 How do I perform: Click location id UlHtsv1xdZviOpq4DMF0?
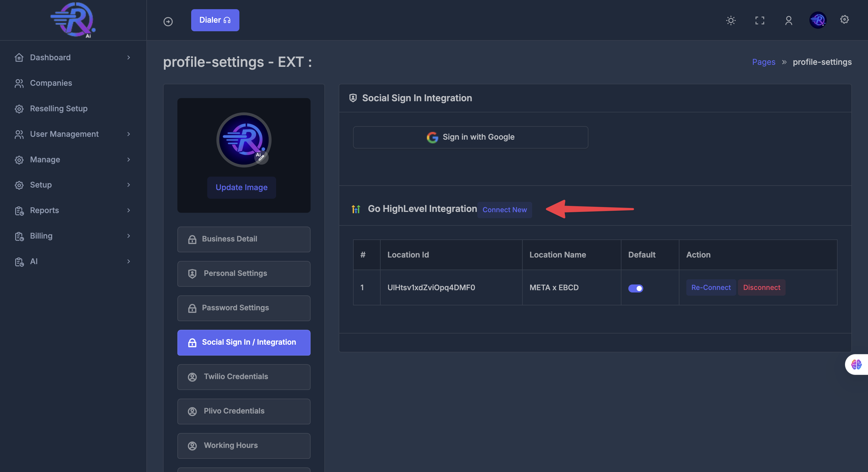tap(431, 288)
